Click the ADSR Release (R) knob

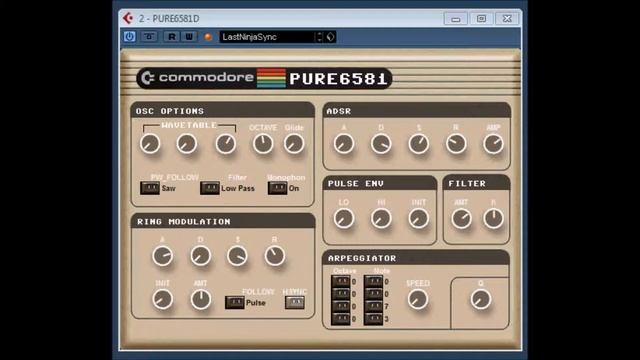point(456,144)
